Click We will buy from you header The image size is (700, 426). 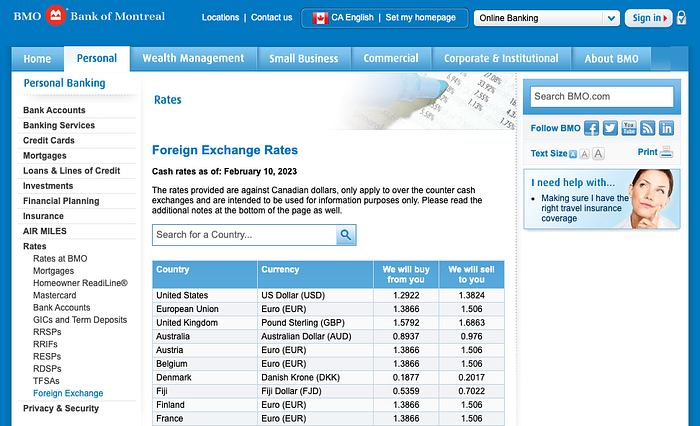(406, 275)
